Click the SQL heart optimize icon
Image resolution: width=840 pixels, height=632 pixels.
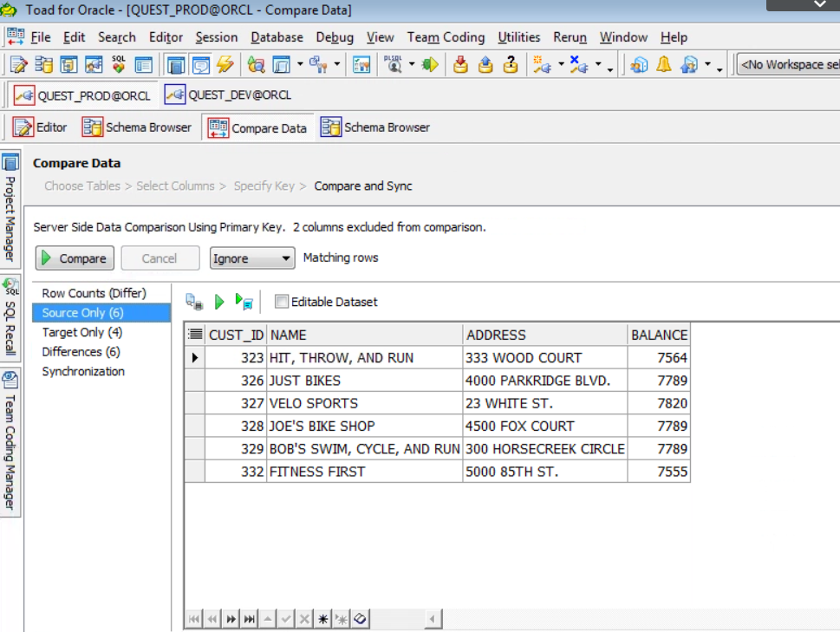[119, 65]
